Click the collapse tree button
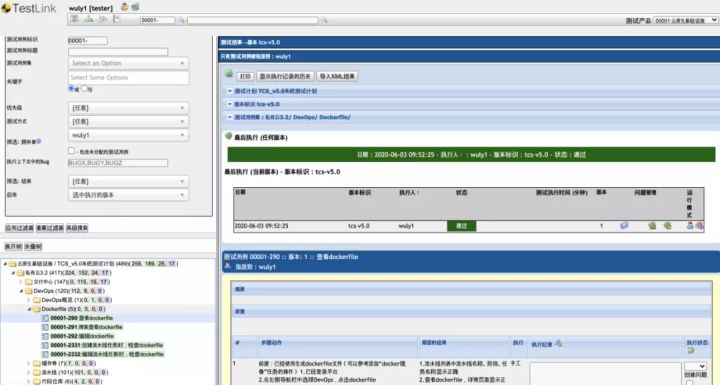Viewport: 720px width, 385px height. [33, 247]
